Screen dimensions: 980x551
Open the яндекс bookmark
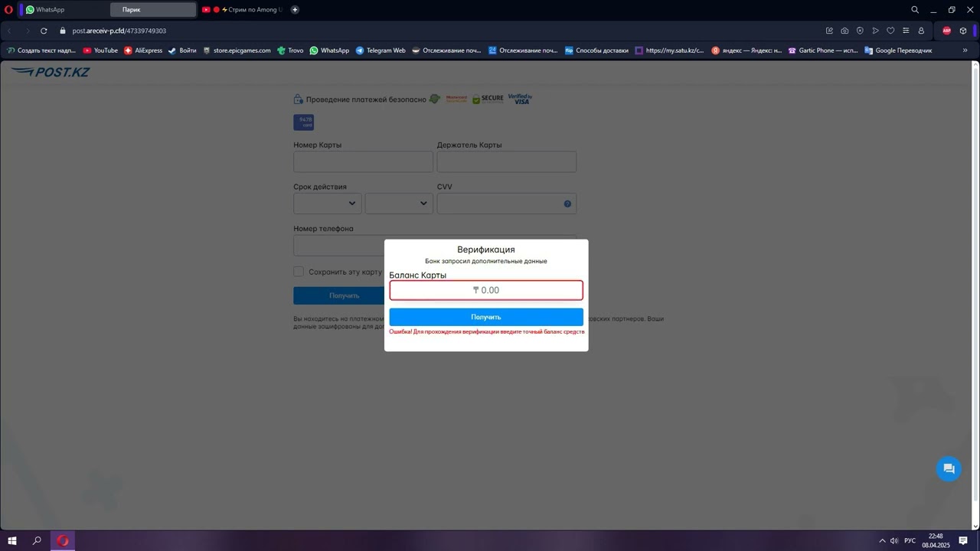[x=746, y=51]
